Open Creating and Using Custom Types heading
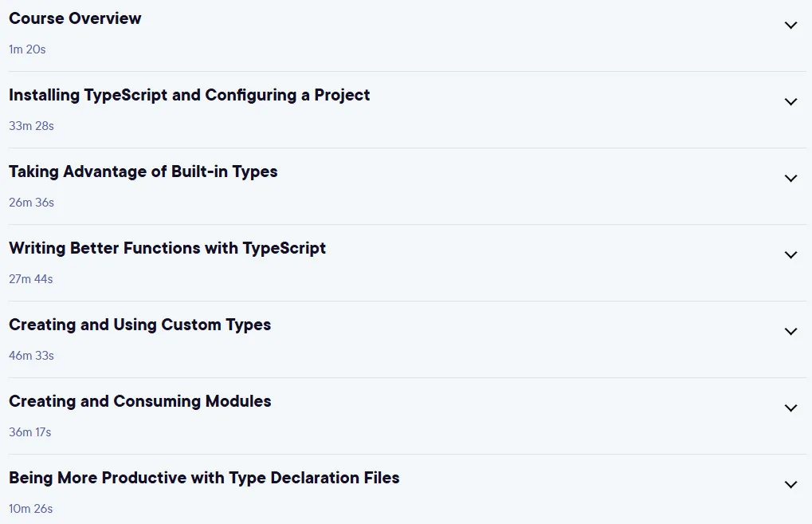The height and width of the screenshot is (524, 812). point(139,325)
